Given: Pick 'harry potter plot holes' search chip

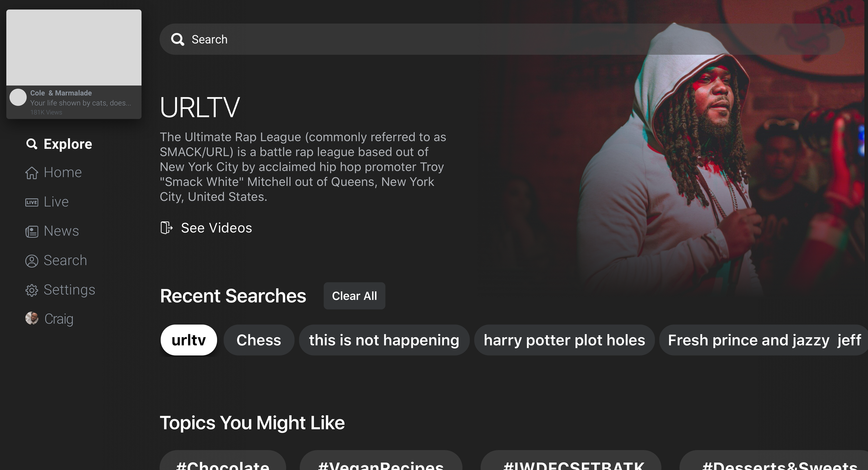Looking at the screenshot, I should (564, 340).
